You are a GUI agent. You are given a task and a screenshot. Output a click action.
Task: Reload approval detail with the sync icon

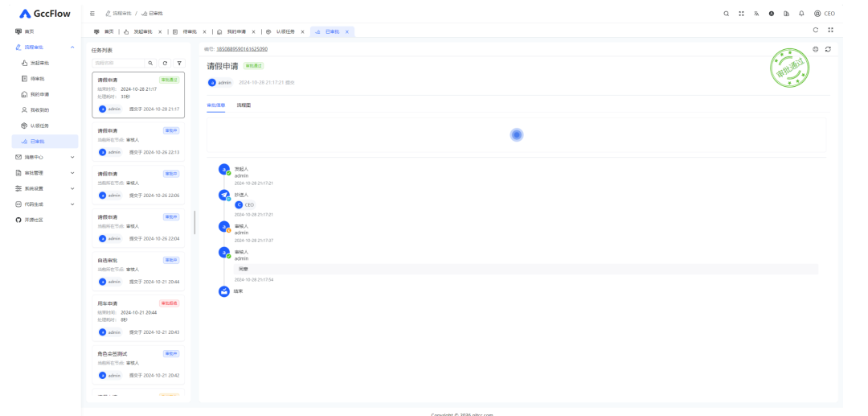(x=828, y=49)
